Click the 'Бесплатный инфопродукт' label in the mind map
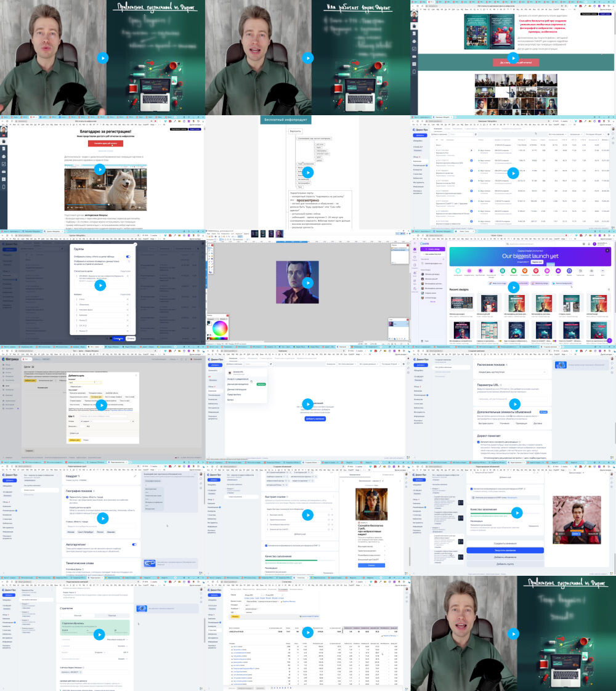The height and width of the screenshot is (691, 616). pos(286,119)
